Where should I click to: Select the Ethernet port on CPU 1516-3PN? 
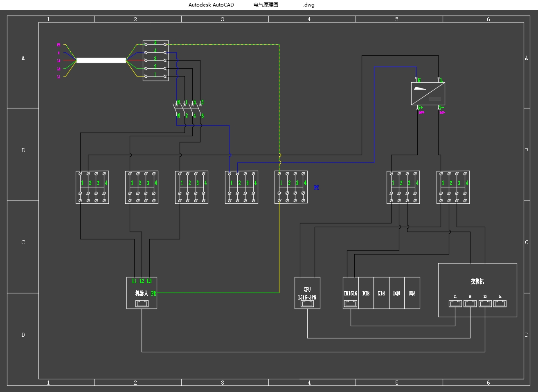[x=307, y=304]
